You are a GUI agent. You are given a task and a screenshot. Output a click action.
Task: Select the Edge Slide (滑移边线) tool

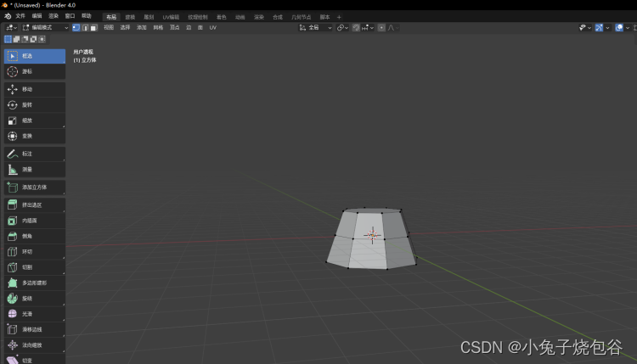click(x=35, y=329)
